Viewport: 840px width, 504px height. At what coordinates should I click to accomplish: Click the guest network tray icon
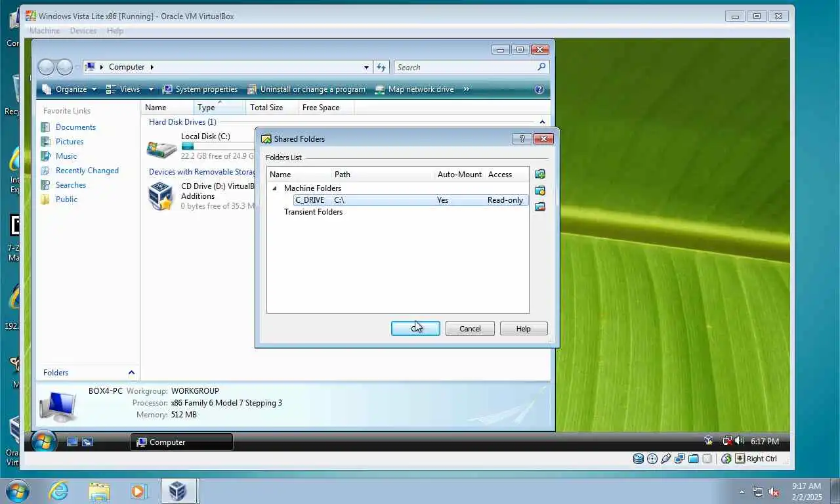(x=727, y=441)
